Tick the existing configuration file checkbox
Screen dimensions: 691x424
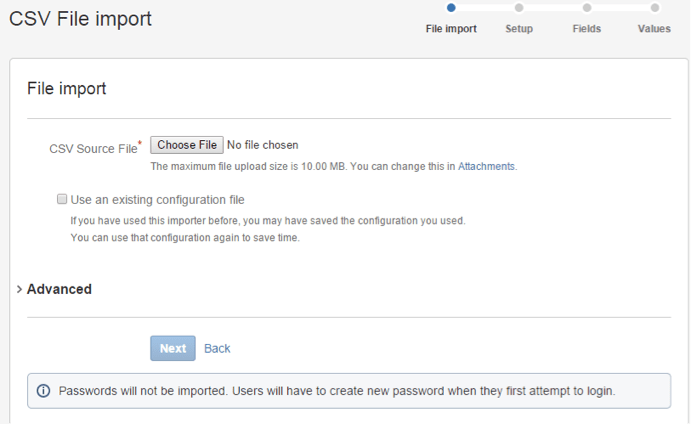tap(62, 199)
